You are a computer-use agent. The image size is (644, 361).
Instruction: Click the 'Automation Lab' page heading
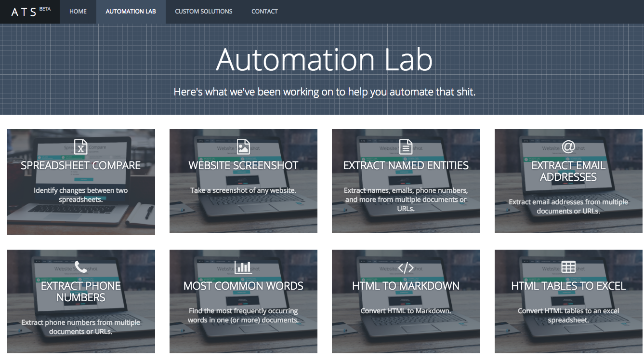[x=324, y=60]
